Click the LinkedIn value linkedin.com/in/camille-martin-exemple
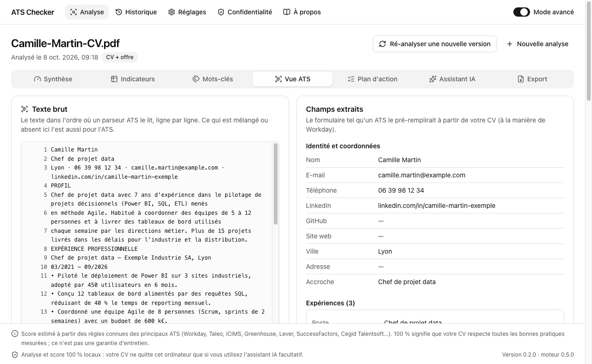 coord(437,206)
